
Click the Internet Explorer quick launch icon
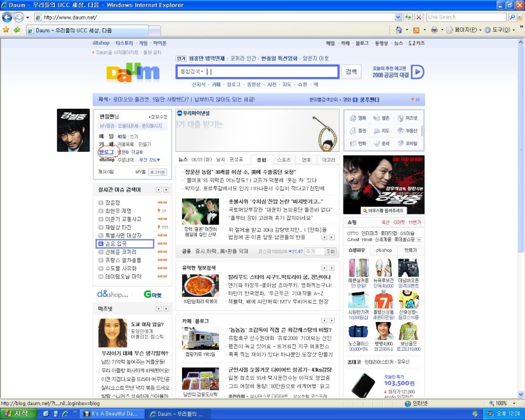pyautogui.click(x=66, y=414)
